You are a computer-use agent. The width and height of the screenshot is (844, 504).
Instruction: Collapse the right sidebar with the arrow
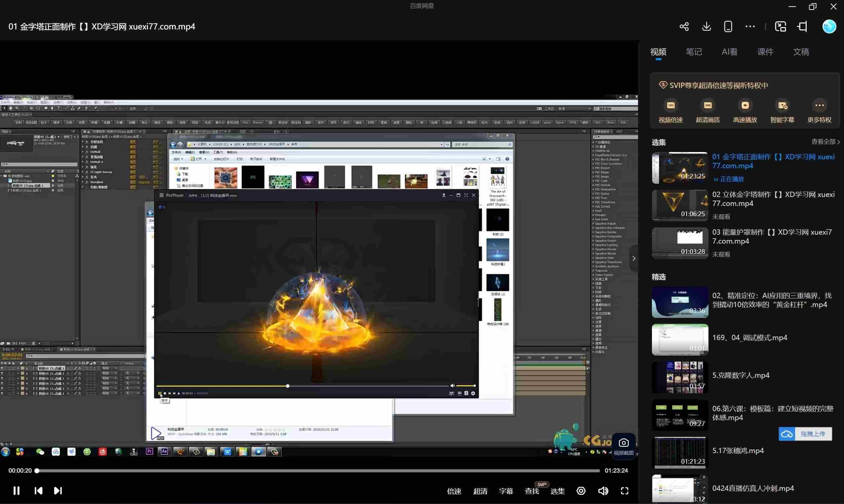tap(634, 259)
